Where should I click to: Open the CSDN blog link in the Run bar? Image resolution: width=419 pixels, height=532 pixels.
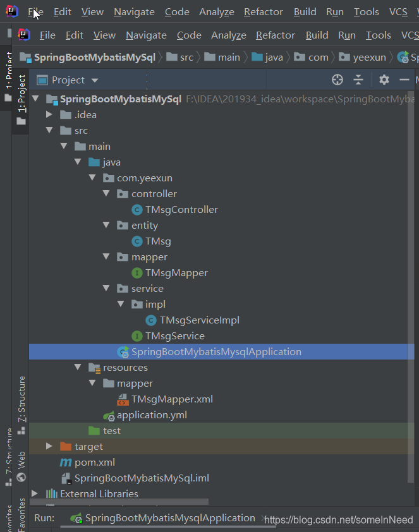(339, 519)
